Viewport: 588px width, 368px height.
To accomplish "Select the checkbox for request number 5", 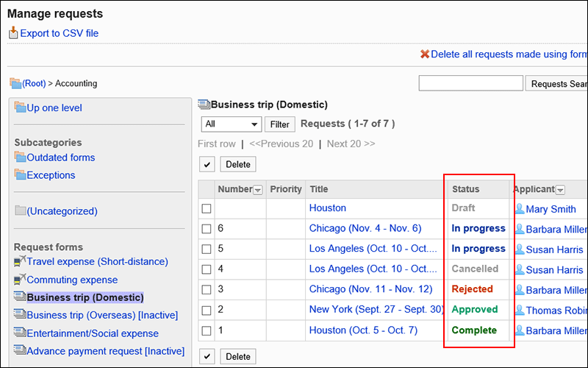I will click(x=207, y=249).
